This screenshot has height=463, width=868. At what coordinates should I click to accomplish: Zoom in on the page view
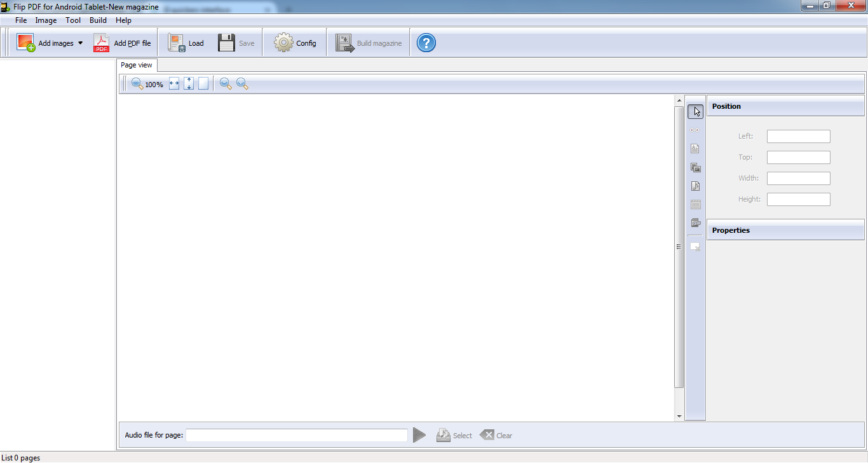241,83
